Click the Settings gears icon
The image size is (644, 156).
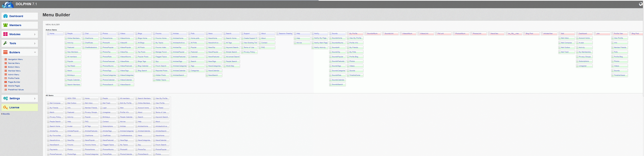(5, 98)
